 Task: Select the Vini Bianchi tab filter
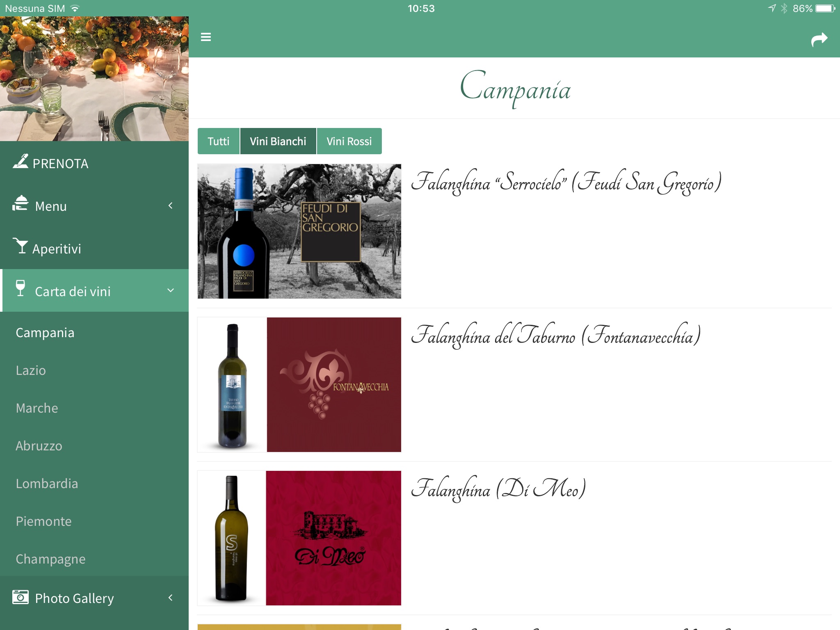pos(277,140)
